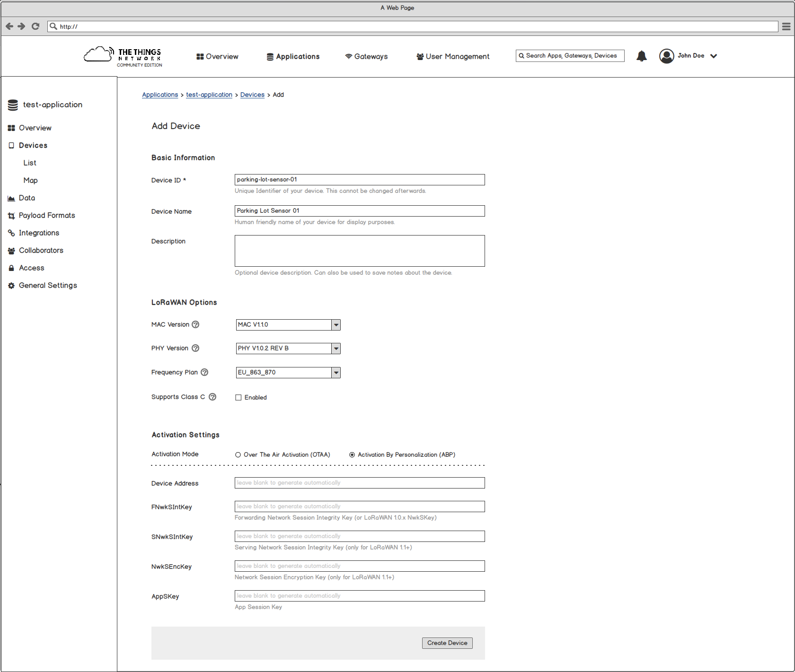Screen dimensions: 795x672
Task: Click inside the Description text area
Action: (359, 251)
